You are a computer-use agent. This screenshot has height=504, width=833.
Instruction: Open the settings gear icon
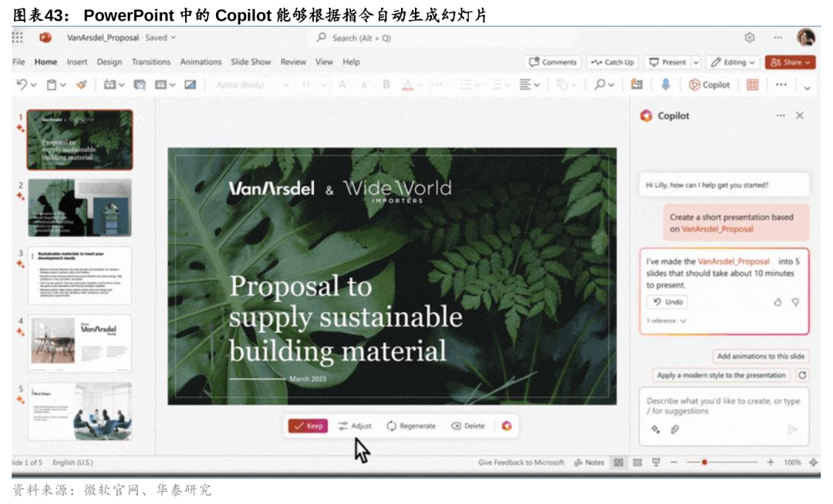click(749, 38)
